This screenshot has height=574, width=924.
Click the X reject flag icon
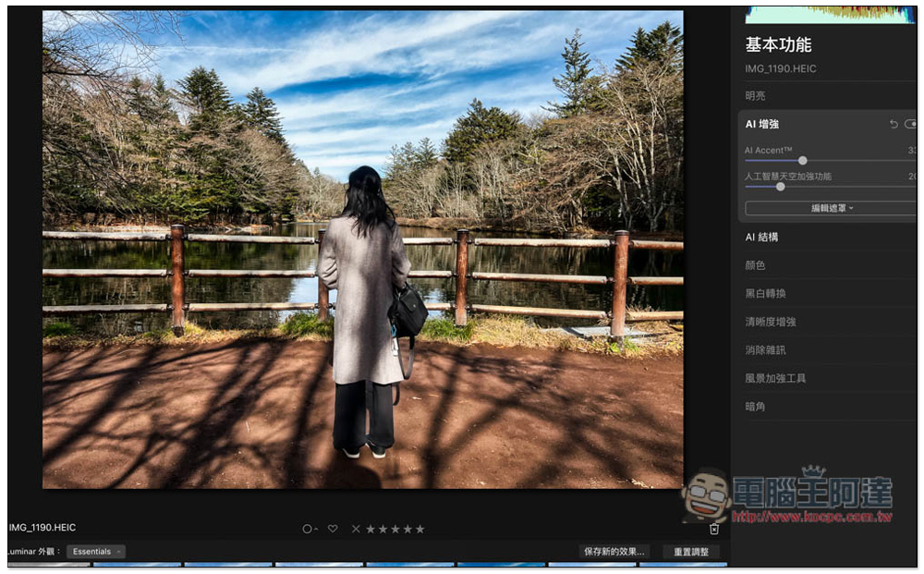356,529
